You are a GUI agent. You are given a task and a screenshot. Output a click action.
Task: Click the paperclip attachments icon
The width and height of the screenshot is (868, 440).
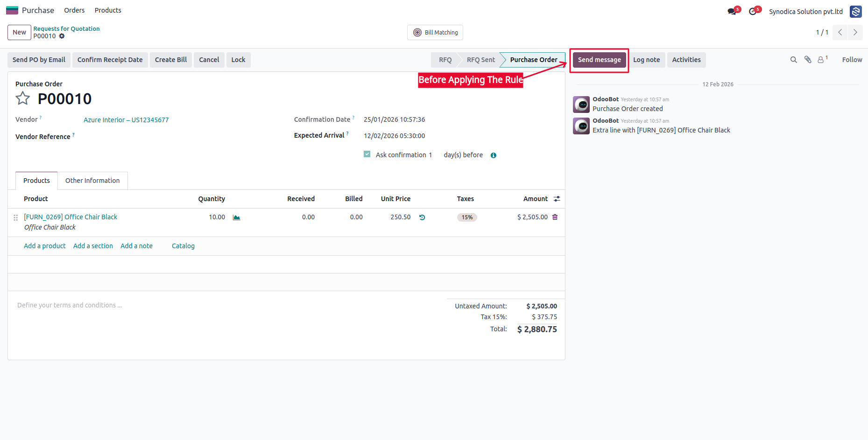(x=808, y=60)
